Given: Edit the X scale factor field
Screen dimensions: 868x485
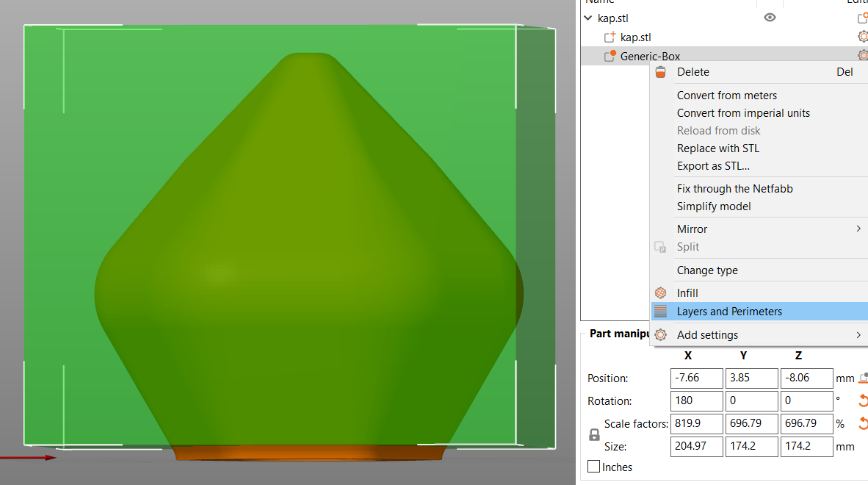Looking at the screenshot, I should click(696, 423).
